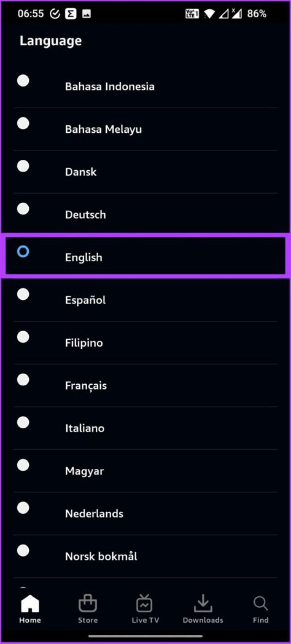Tap the Norsk bokmål language option

pos(101,556)
